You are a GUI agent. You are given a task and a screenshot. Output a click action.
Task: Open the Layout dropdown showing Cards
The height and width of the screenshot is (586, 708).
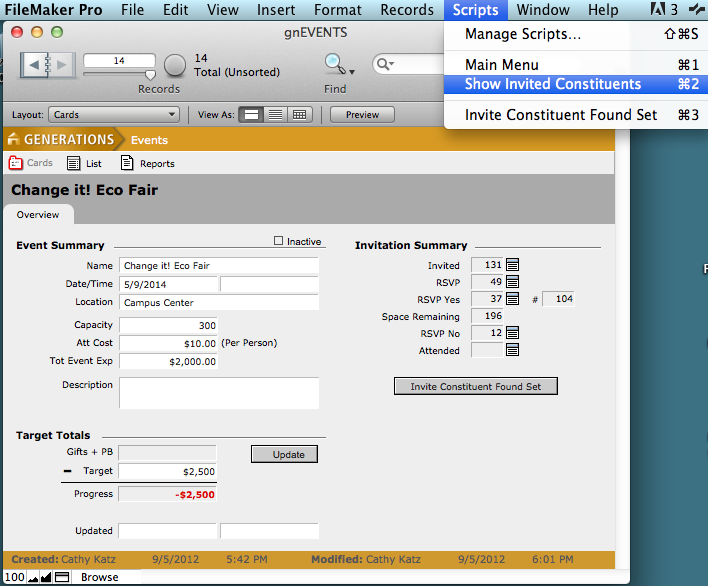click(114, 115)
